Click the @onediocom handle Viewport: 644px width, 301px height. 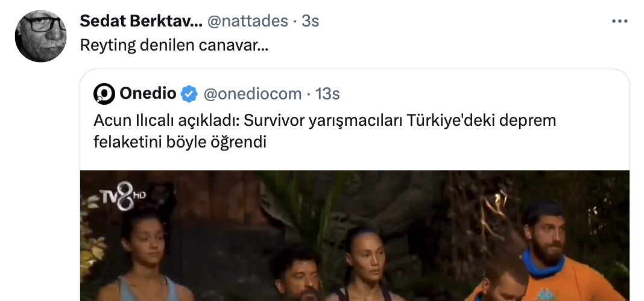[x=253, y=94]
